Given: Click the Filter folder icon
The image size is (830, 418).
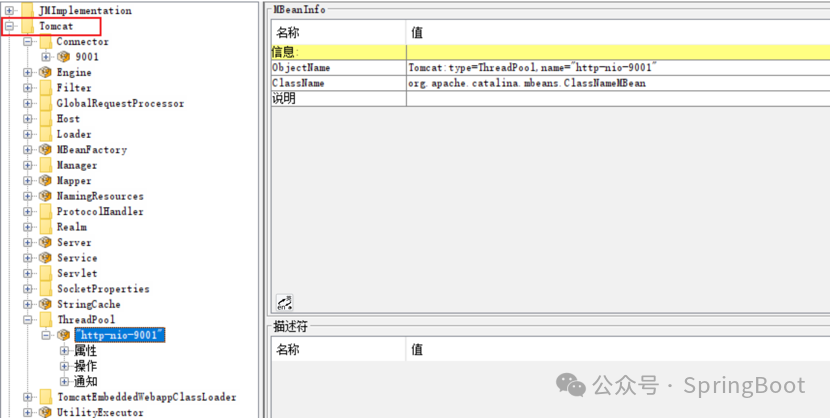Looking at the screenshot, I should [46, 88].
